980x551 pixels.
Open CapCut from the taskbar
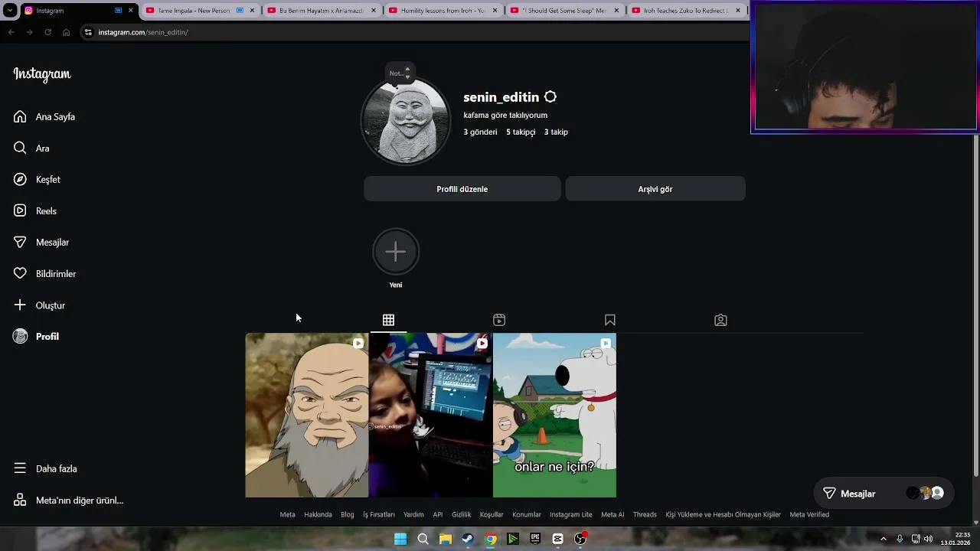[557, 539]
